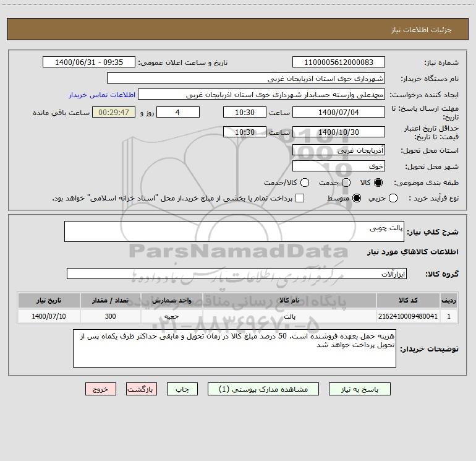Click the remaining days field showing 4
The image size is (476, 461).
[178, 112]
